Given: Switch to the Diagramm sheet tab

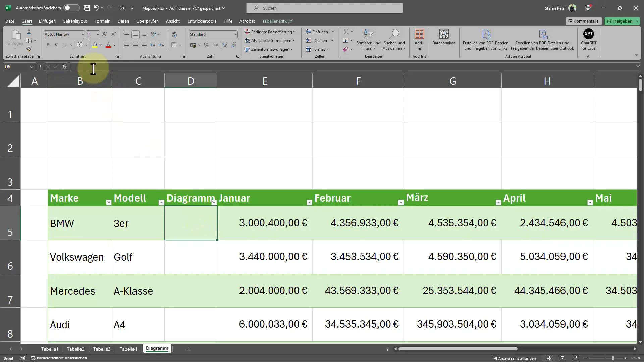Looking at the screenshot, I should (157, 349).
